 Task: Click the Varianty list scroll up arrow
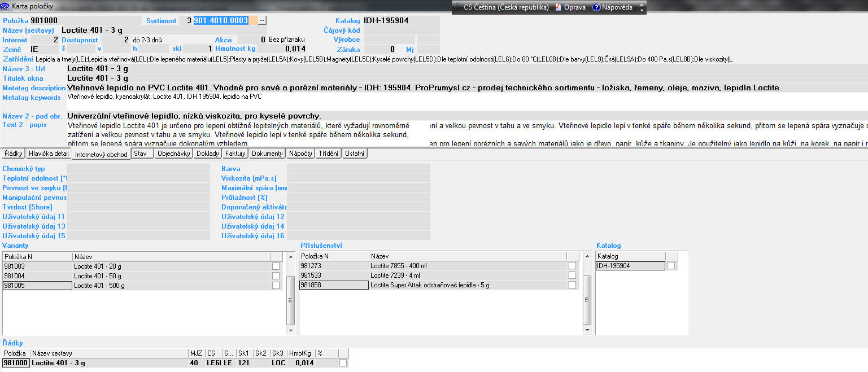click(x=291, y=256)
